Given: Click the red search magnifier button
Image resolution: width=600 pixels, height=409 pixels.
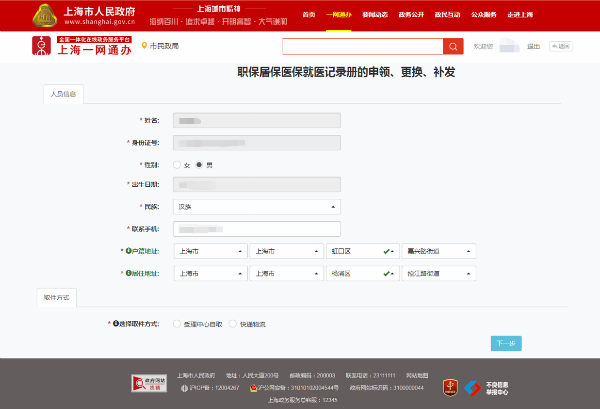Looking at the screenshot, I should (x=453, y=46).
